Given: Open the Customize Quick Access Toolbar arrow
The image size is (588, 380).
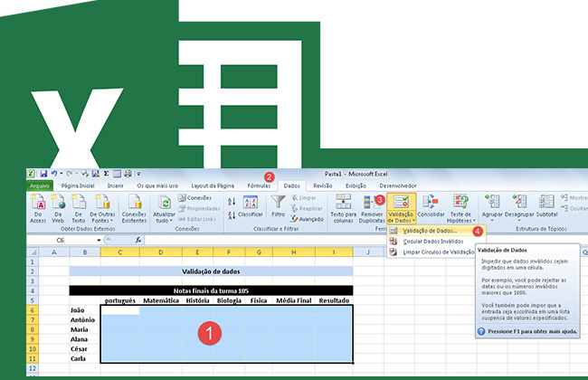Looking at the screenshot, I should [x=138, y=174].
